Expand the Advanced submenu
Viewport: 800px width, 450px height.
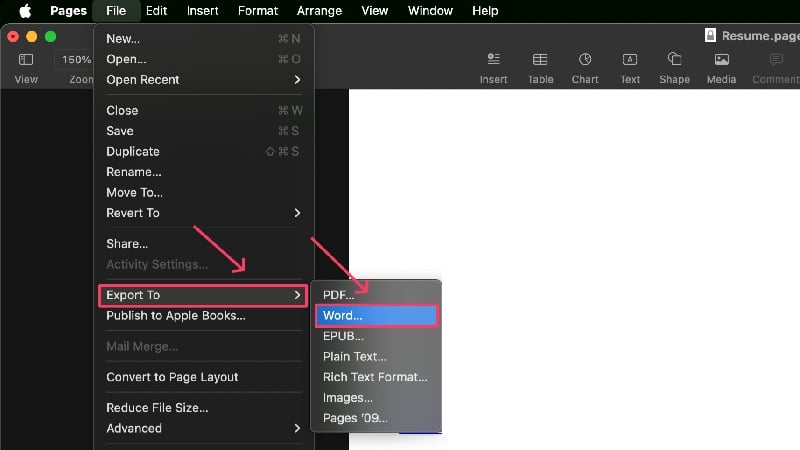point(204,428)
